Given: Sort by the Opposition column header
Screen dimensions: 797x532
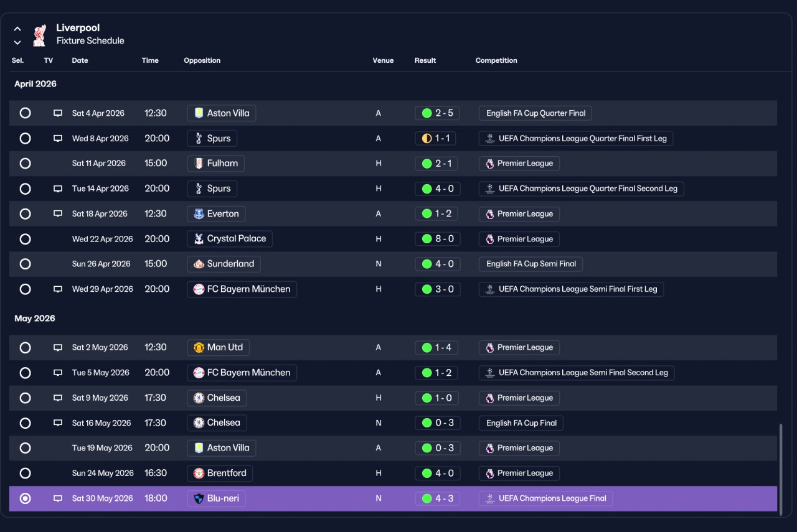Looking at the screenshot, I should coord(202,60).
